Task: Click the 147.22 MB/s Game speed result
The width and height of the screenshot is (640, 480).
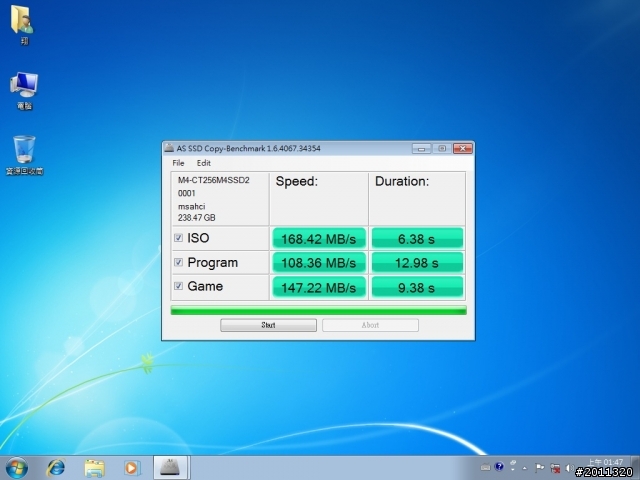Action: (x=319, y=287)
